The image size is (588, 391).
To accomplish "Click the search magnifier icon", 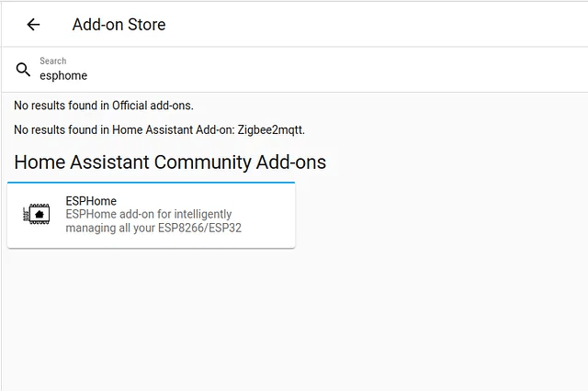I will pyautogui.click(x=23, y=69).
